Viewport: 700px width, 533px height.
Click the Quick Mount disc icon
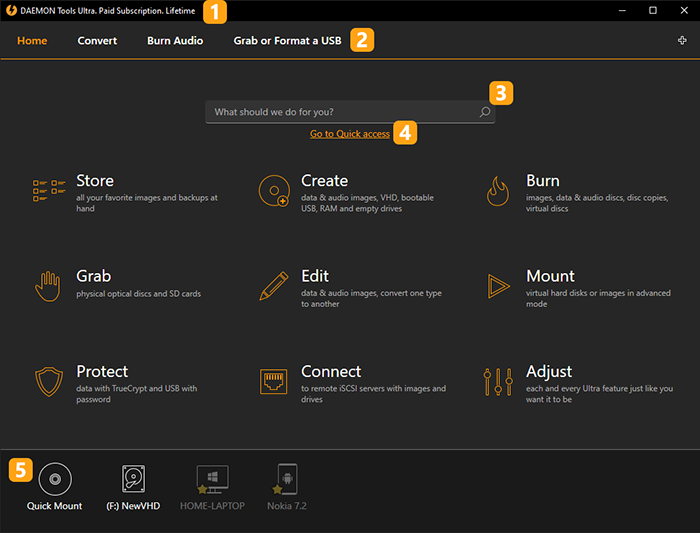(x=55, y=479)
